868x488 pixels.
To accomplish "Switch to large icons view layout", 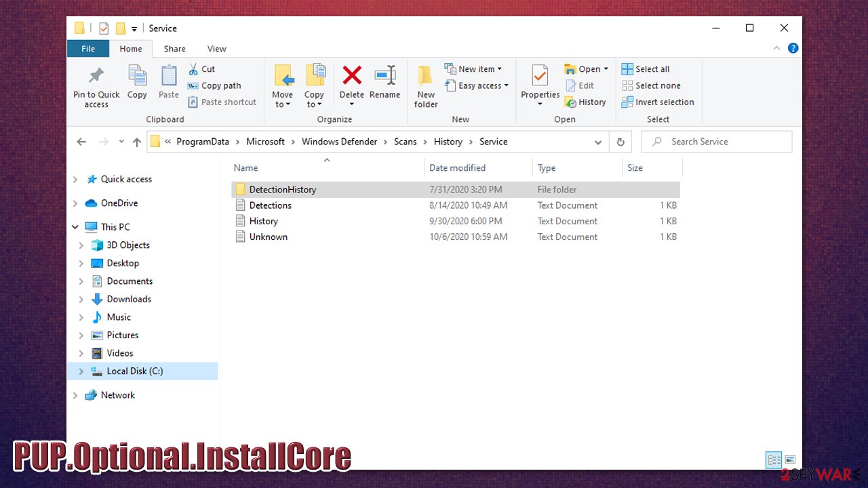I will point(790,460).
